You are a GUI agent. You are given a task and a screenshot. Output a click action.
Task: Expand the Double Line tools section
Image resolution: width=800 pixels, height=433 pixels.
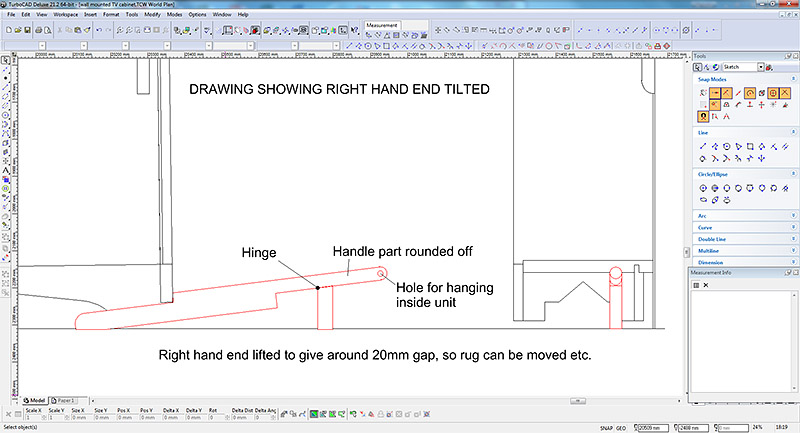tap(741, 238)
